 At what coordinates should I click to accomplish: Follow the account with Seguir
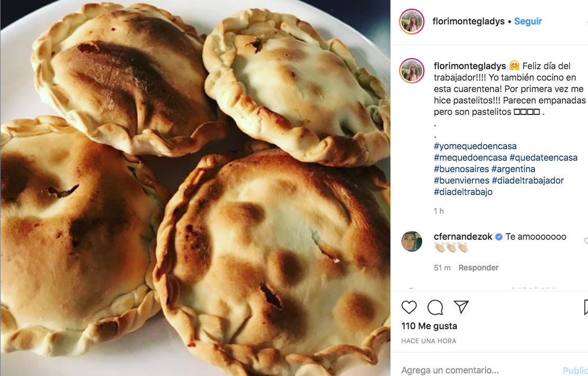coord(528,21)
